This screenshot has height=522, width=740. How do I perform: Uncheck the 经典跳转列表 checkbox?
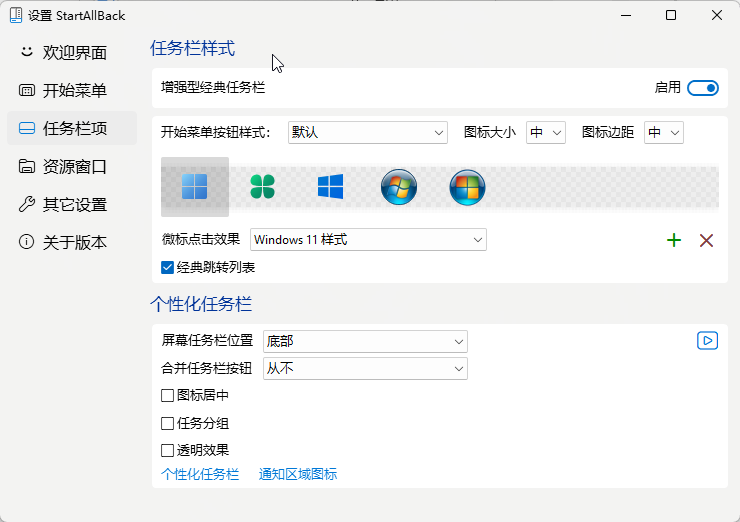[167, 268]
